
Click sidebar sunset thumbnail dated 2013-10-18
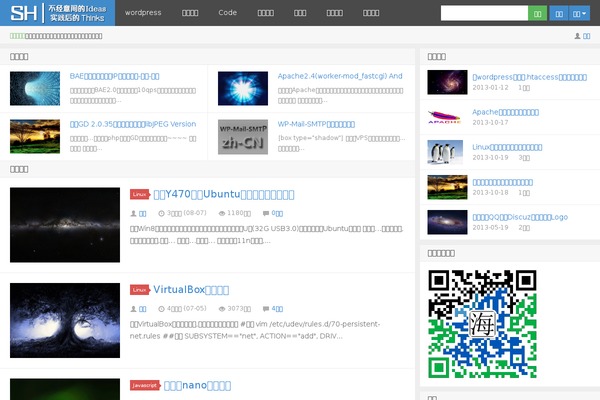(447, 187)
